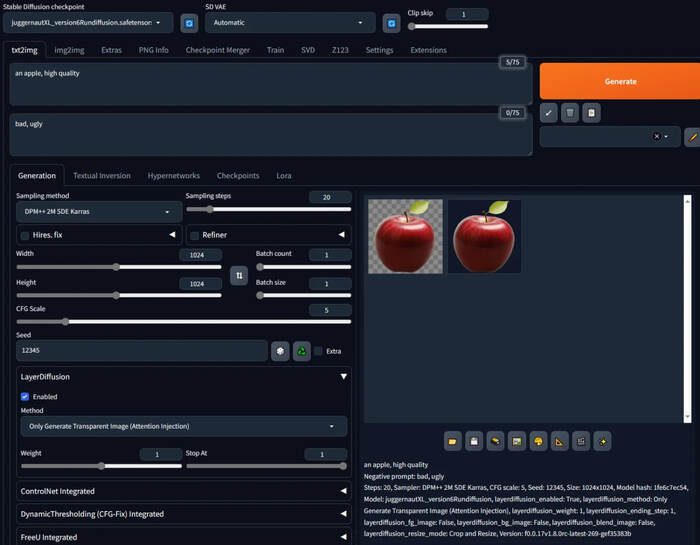Switch to Checkpoints sub-tab

tap(238, 176)
